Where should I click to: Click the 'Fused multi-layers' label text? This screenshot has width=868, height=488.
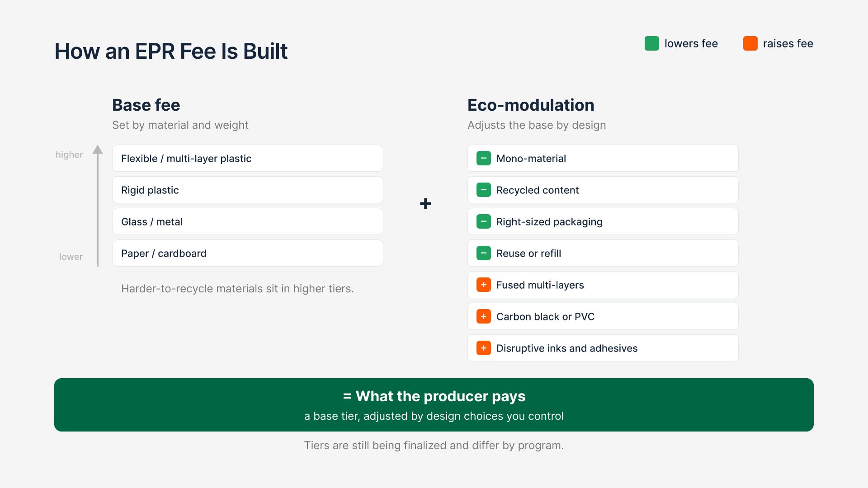pos(540,285)
